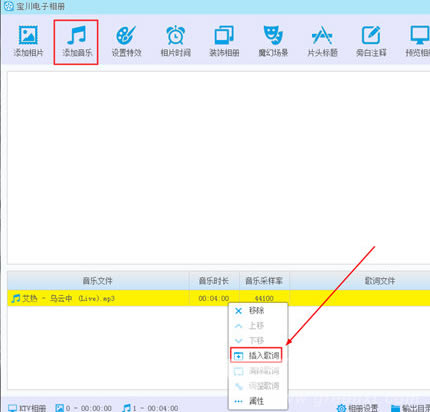Screen dimensions: 430x412
Task: Open 相片时间 alarm clock tool
Action: point(175,41)
